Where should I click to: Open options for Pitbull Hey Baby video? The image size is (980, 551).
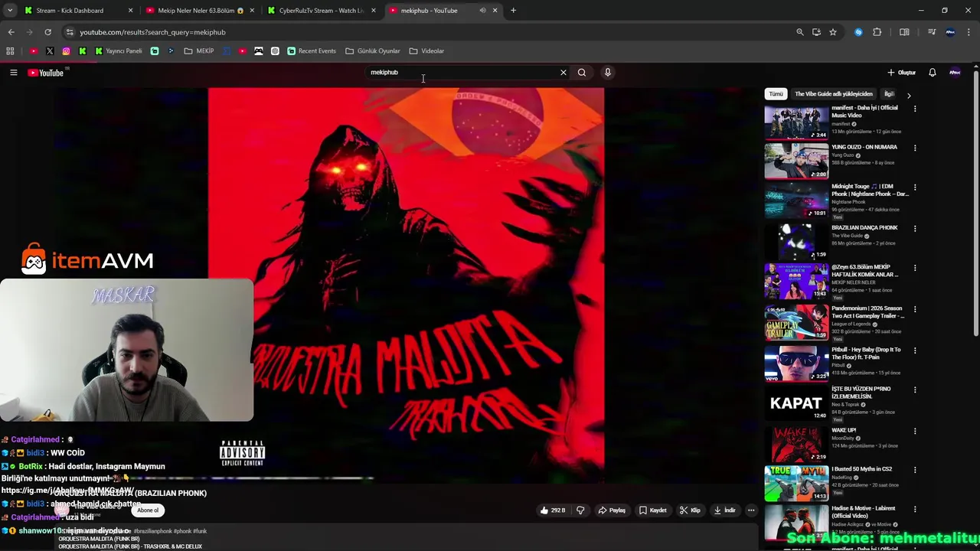click(x=915, y=350)
